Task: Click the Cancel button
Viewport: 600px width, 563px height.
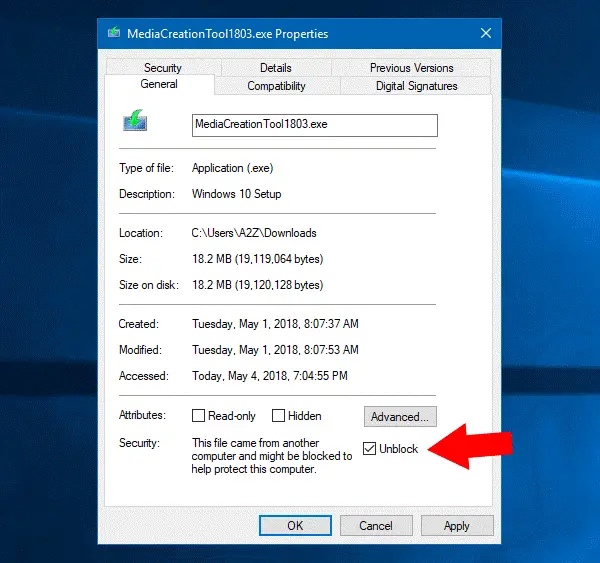Action: click(x=376, y=525)
